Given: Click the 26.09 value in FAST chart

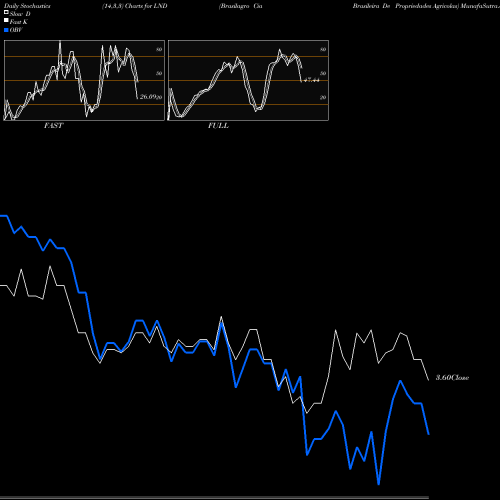Looking at the screenshot, I should (148, 97).
